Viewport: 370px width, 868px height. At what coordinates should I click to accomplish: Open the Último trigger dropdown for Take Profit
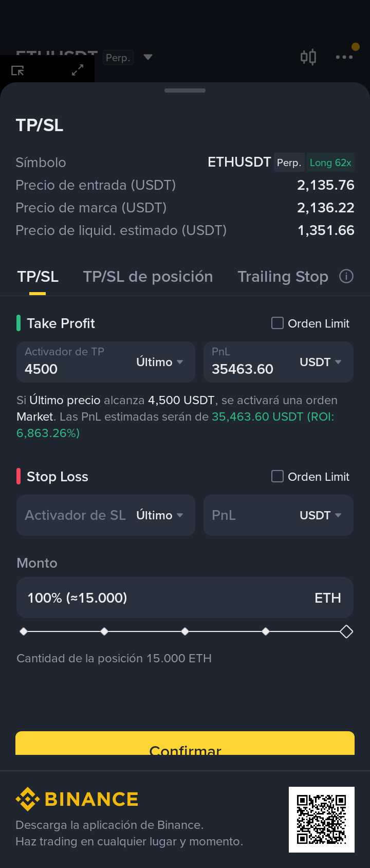160,362
